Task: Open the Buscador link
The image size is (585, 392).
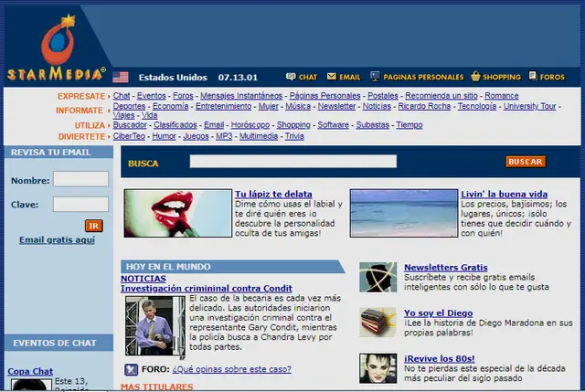Action: point(130,125)
